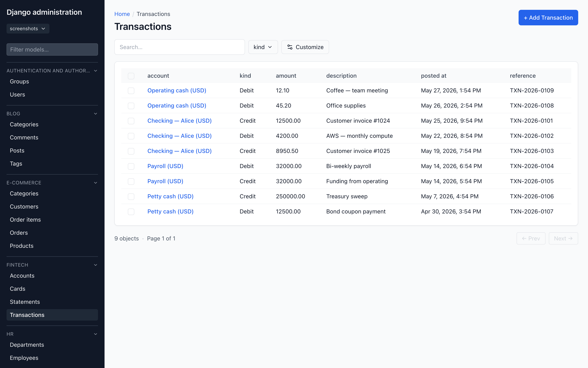Click the reference column header

(x=523, y=76)
